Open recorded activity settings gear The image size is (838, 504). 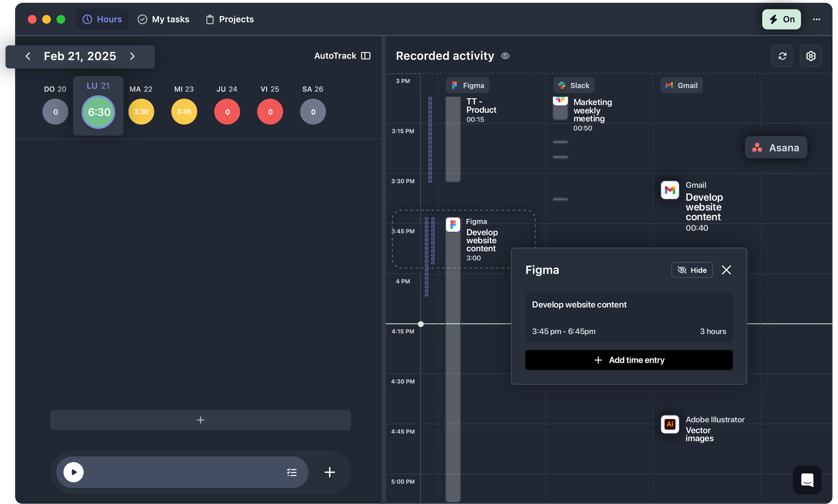click(x=811, y=56)
